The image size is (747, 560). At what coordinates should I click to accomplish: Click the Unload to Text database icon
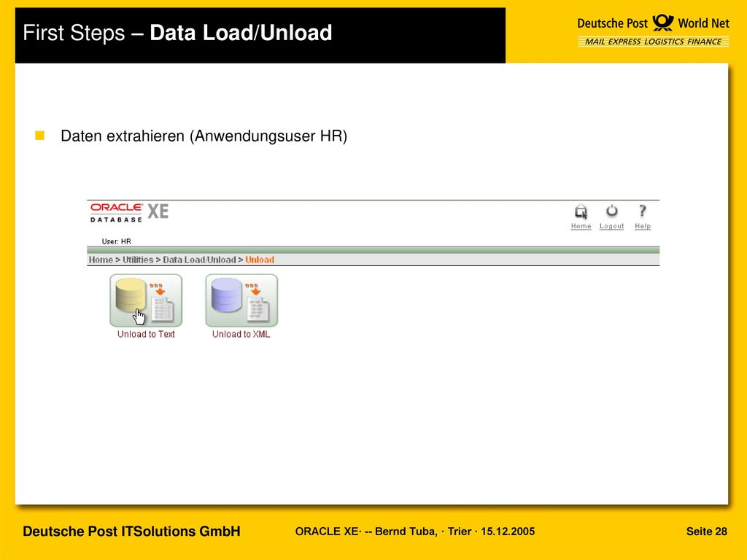tap(146, 300)
